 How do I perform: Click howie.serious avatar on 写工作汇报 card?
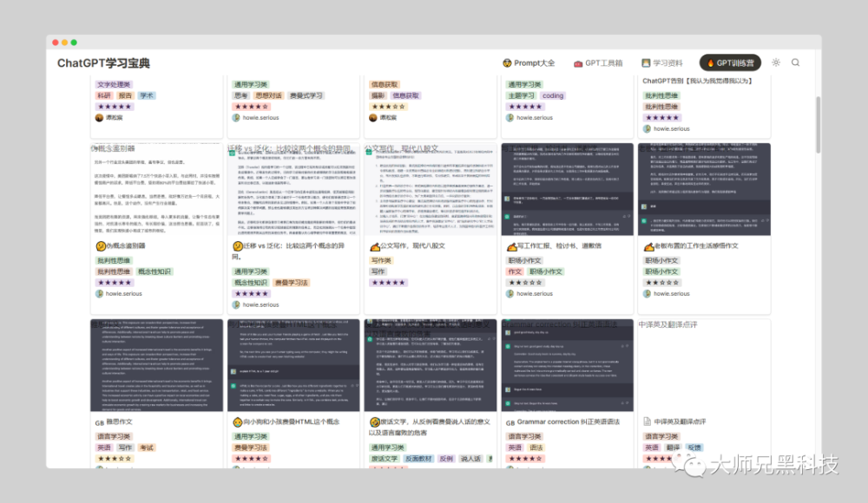coord(510,294)
